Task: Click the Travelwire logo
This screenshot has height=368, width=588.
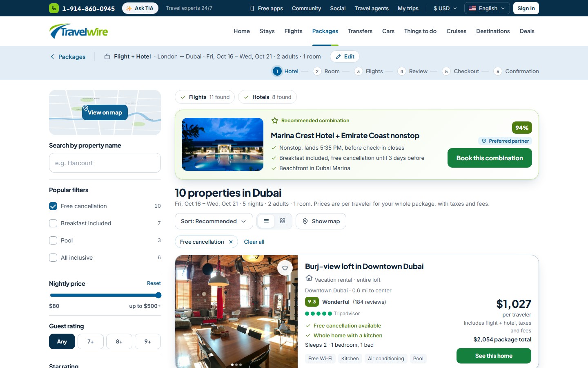Action: point(78,31)
